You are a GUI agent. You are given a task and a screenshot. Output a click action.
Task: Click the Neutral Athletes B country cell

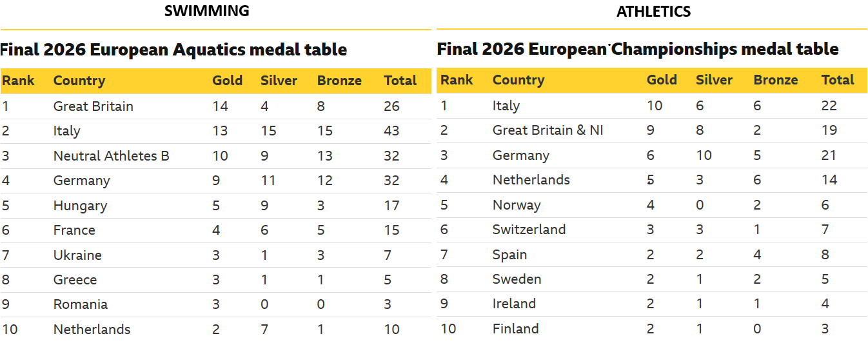coord(112,156)
